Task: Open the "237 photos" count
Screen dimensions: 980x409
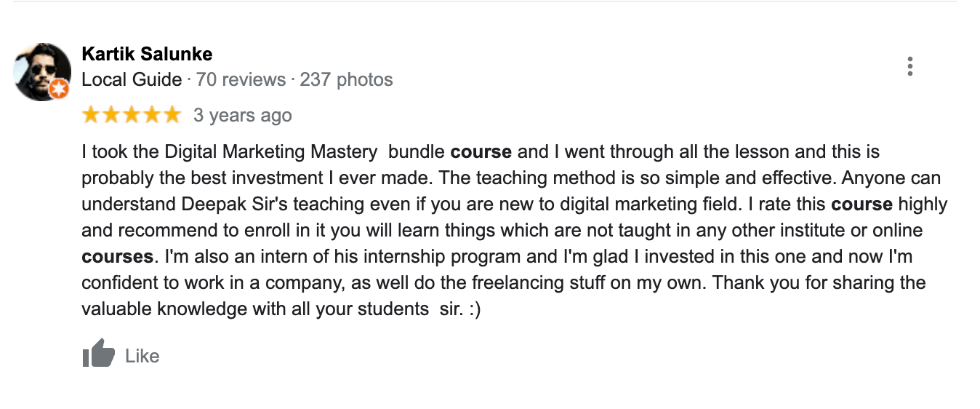Action: 346,79
